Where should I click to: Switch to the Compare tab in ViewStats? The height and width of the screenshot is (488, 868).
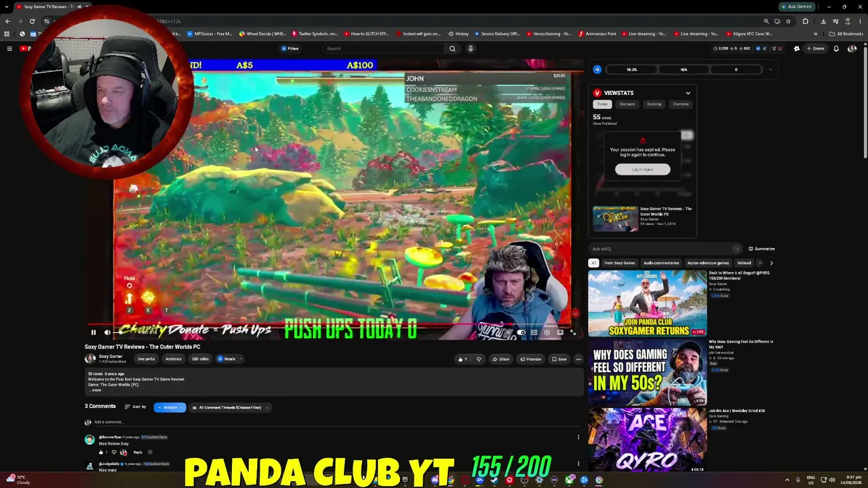click(627, 104)
